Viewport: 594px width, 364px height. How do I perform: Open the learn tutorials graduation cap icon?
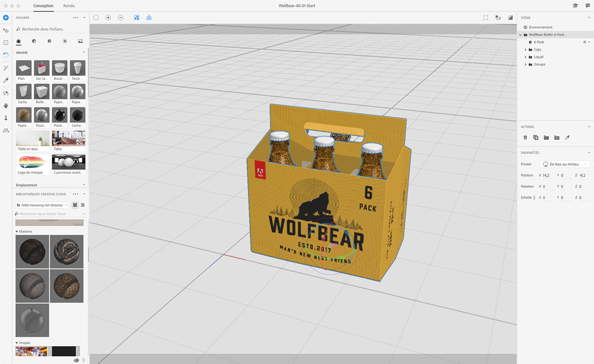click(x=575, y=5)
